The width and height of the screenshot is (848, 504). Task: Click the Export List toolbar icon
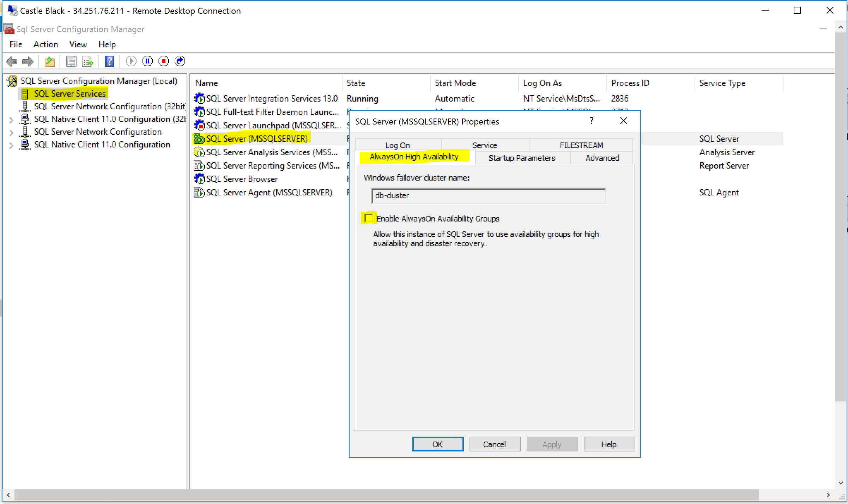click(87, 61)
